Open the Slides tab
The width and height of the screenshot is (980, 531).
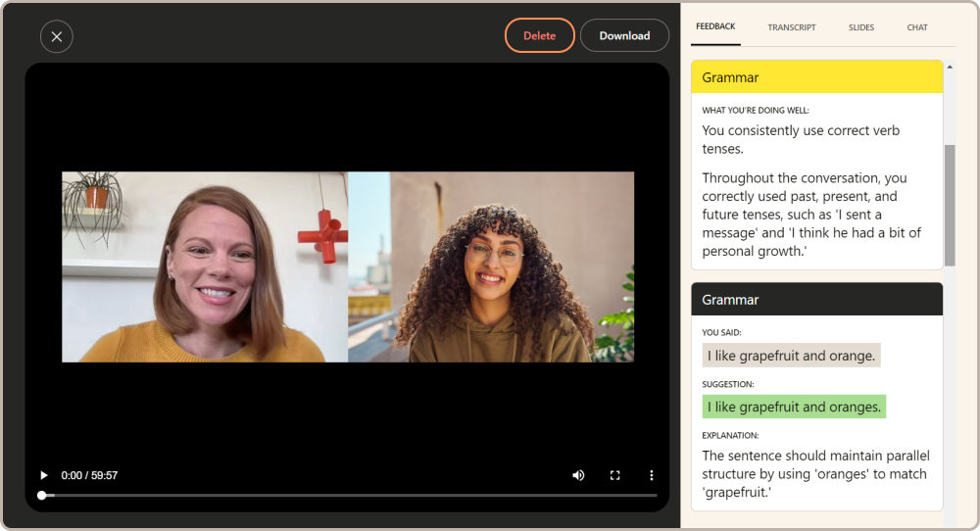click(x=861, y=27)
